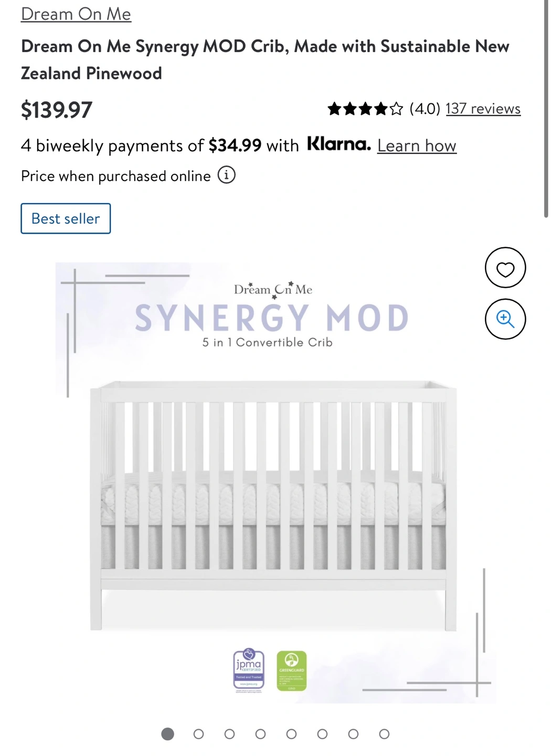Click Learn how Klarna link
The height and width of the screenshot is (756, 552).
pyautogui.click(x=417, y=145)
